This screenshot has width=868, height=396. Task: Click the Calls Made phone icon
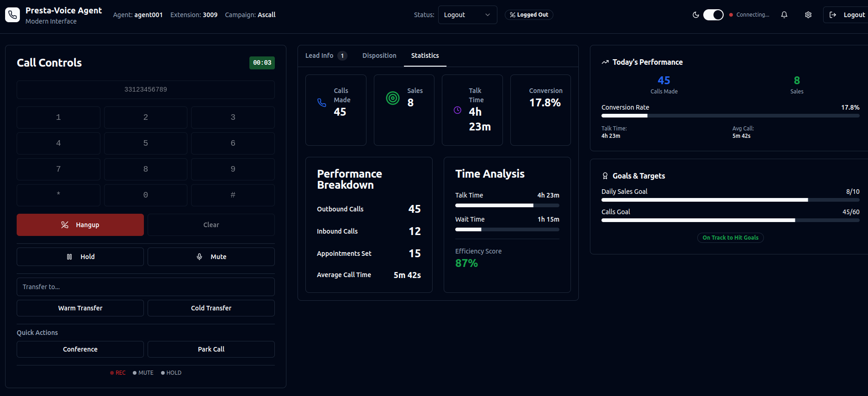(x=322, y=103)
